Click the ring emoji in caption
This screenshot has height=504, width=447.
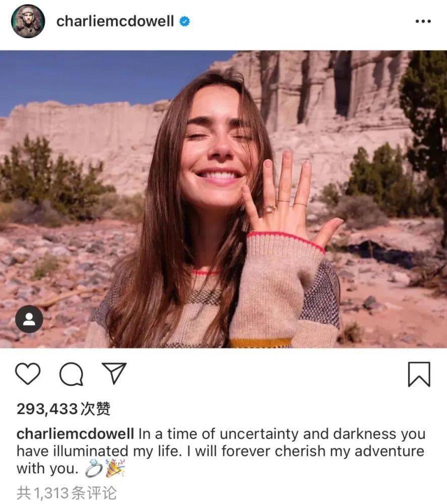coord(94,469)
